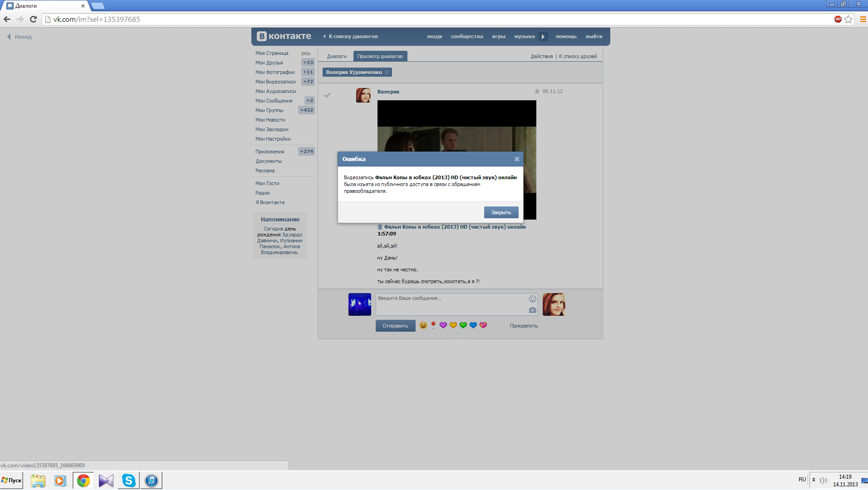Open the emoji smiley picker in message box

[533, 299]
